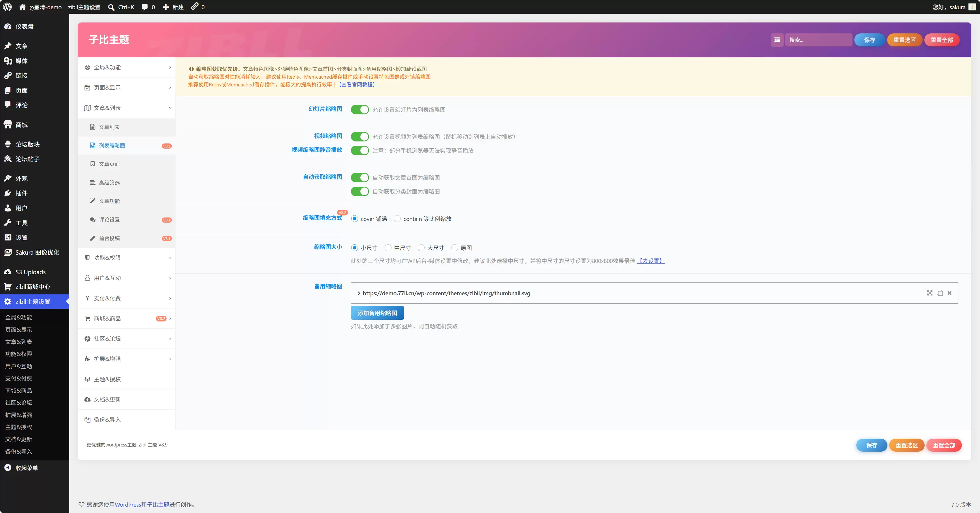Expand 支付&付费 settings section
980x513 pixels.
tap(127, 298)
